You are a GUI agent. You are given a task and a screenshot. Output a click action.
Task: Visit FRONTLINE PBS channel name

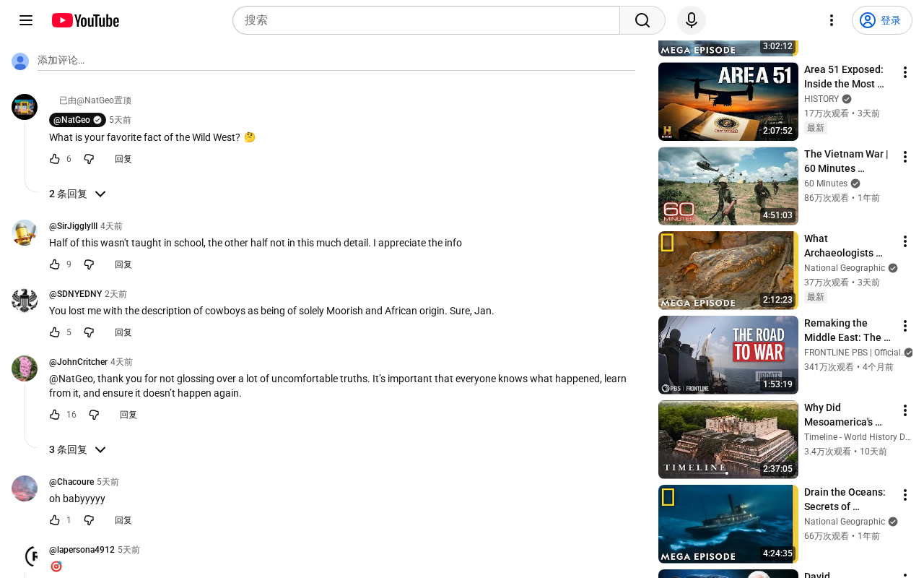click(x=854, y=353)
